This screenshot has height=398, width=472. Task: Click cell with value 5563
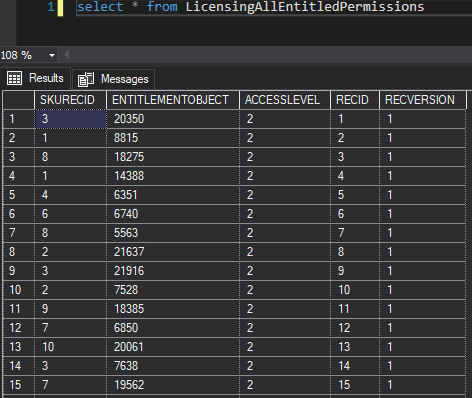pyautogui.click(x=173, y=233)
